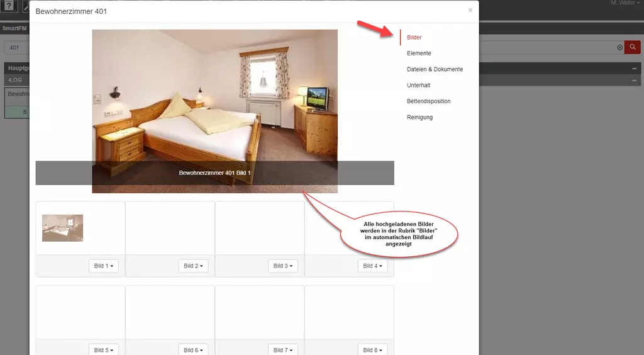
Task: Switch to the Elemente tab
Action: point(419,54)
